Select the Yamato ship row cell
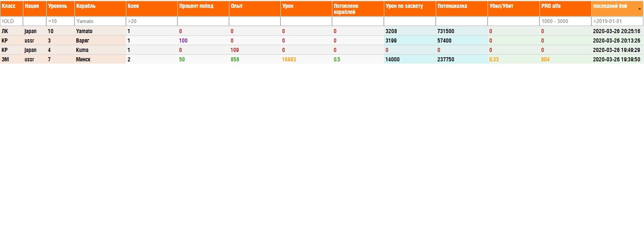644x244 pixels. [x=84, y=31]
